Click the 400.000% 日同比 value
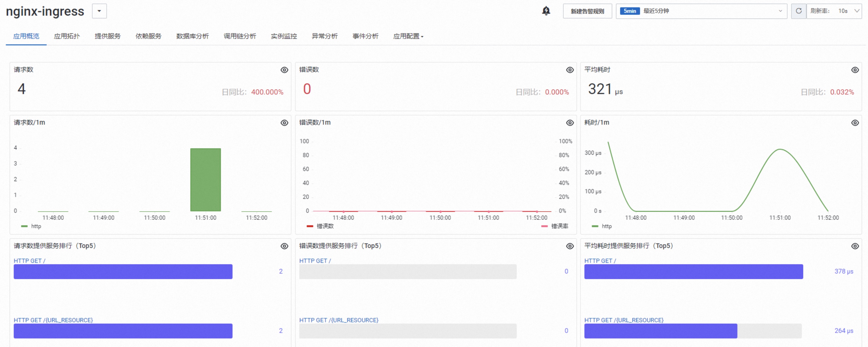 [x=267, y=92]
